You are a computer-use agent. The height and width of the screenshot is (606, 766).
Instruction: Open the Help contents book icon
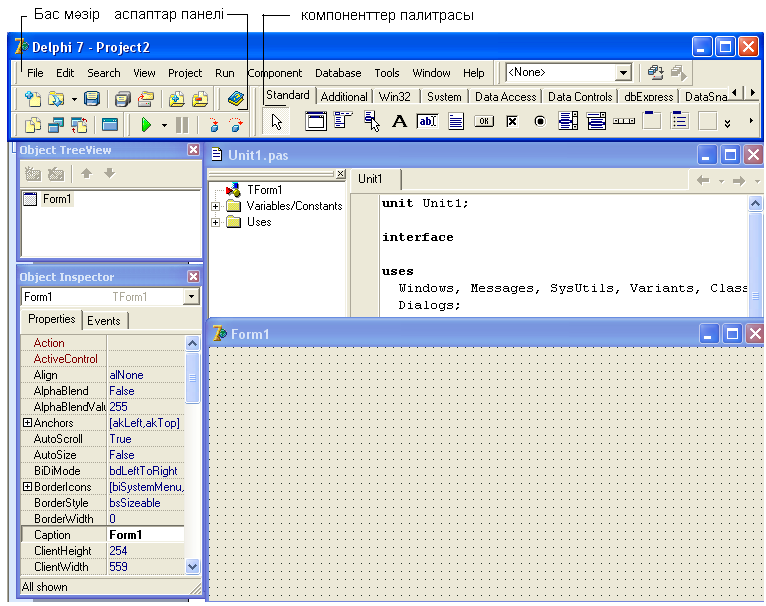236,99
